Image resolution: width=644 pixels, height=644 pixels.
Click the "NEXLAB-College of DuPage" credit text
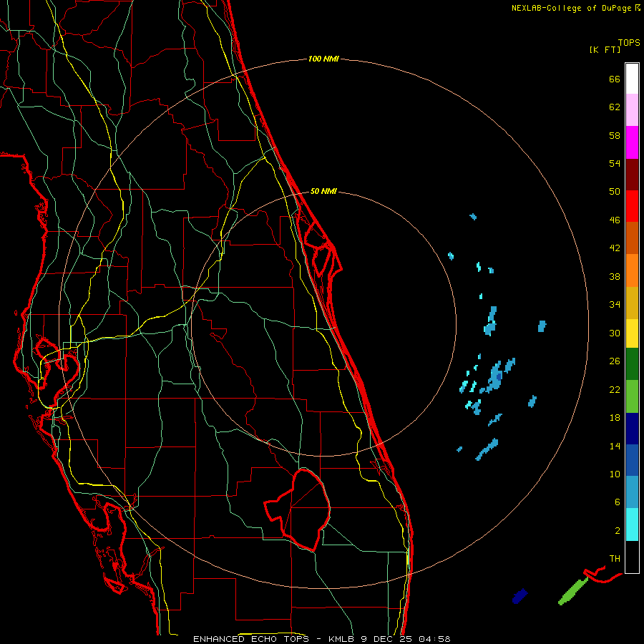click(572, 8)
